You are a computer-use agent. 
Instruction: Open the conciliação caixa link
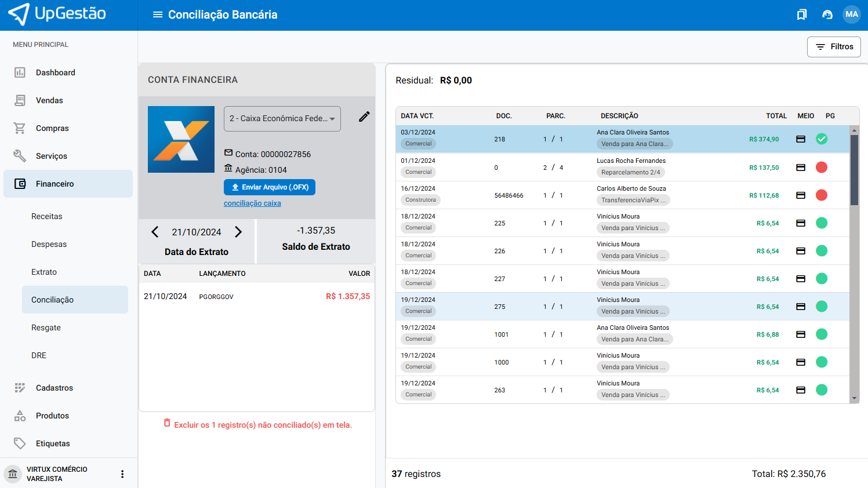tap(252, 203)
